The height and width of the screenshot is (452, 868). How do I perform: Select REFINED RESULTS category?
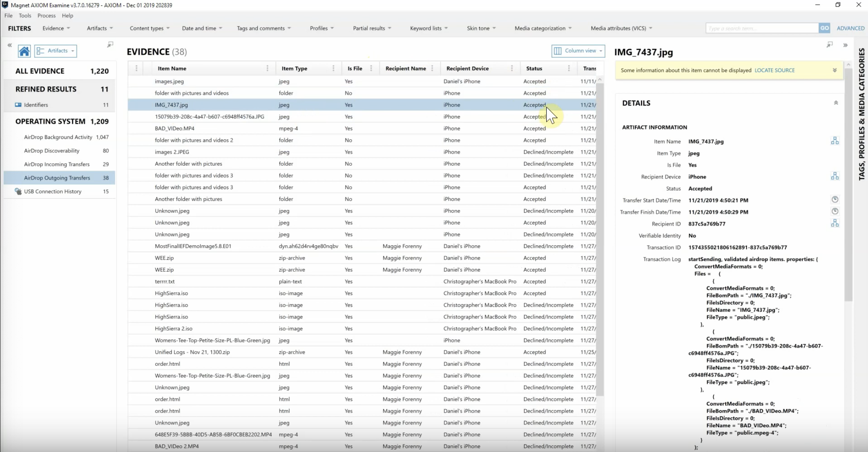59,89
